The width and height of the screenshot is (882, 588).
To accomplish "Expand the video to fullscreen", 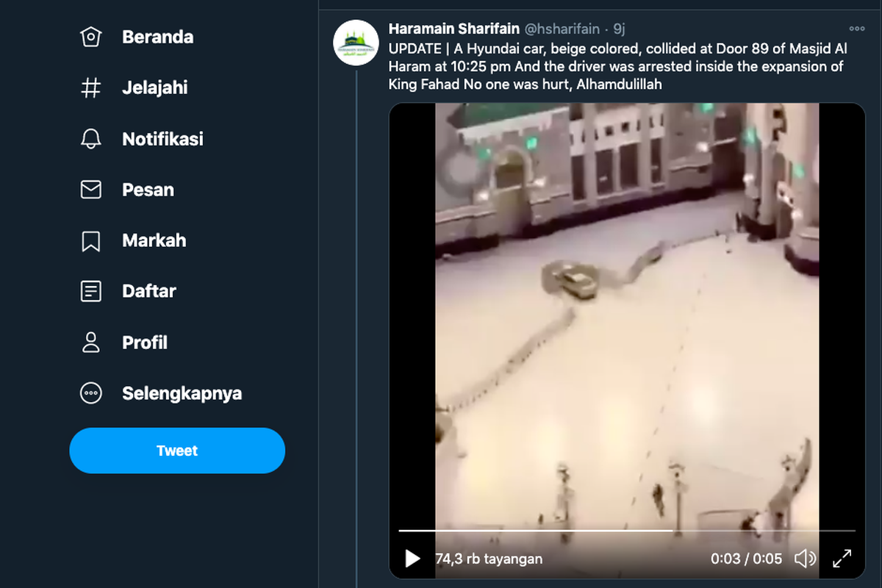I will pos(842,559).
